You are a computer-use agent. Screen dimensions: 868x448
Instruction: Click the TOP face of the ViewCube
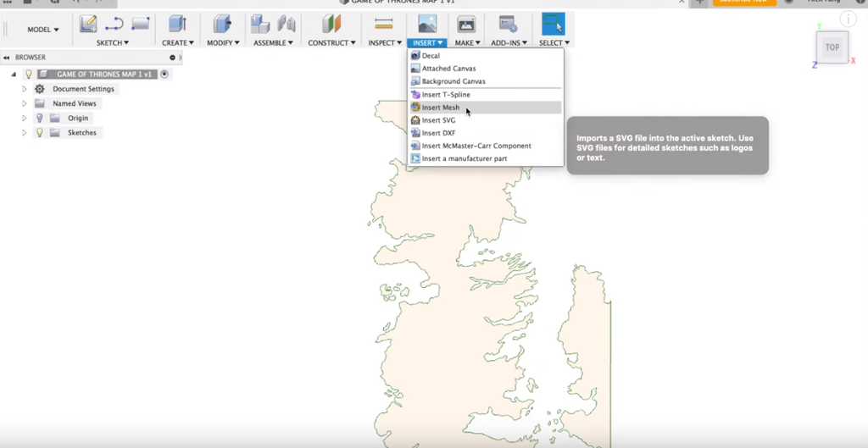[x=832, y=47]
